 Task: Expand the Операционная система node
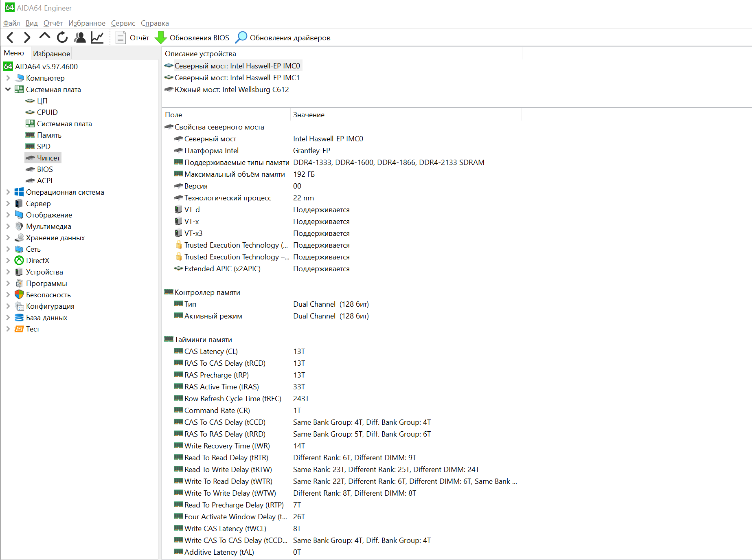(x=8, y=192)
